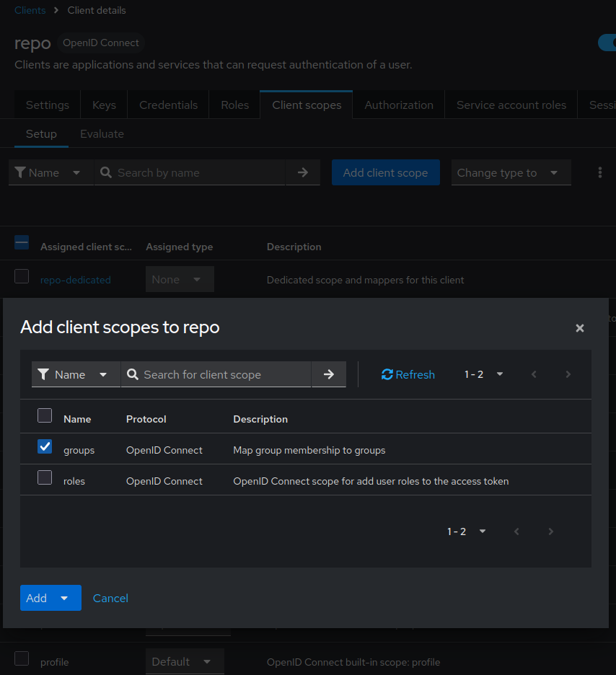
Task: Toggle select-all checkbox in dialog header
Action: 45,415
